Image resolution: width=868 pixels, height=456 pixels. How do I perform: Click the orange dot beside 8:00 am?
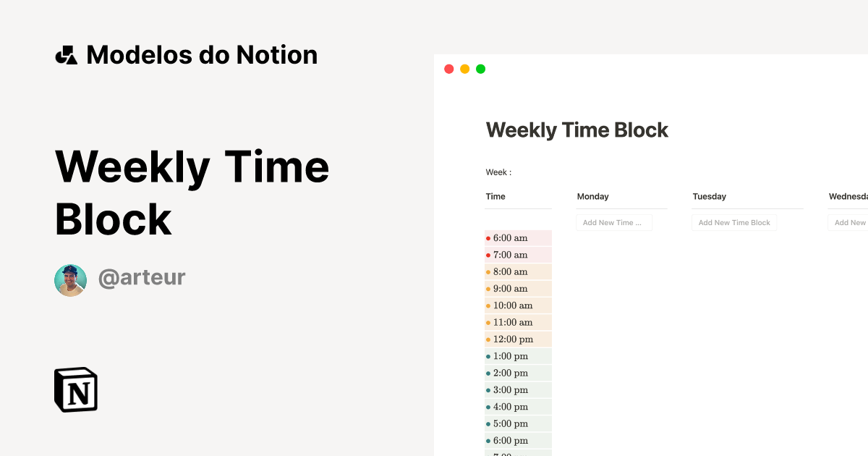pos(489,271)
